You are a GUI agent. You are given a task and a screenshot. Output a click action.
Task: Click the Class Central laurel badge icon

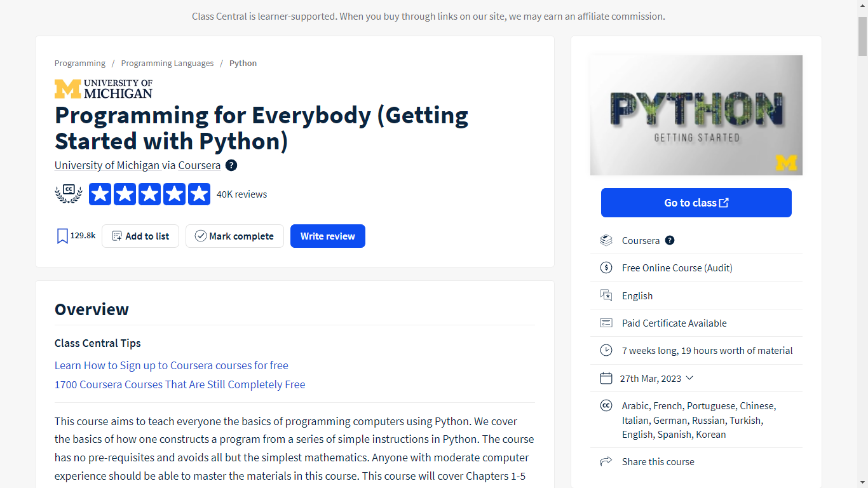click(x=69, y=194)
